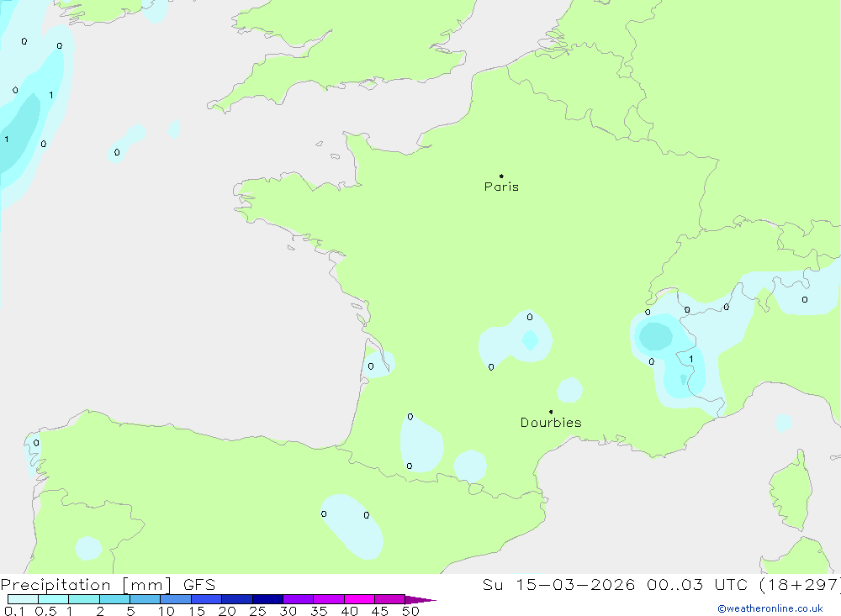This screenshot has height=616, width=841.
Task: Select the 20 mm dark blue legend swatch
Action: [237, 599]
